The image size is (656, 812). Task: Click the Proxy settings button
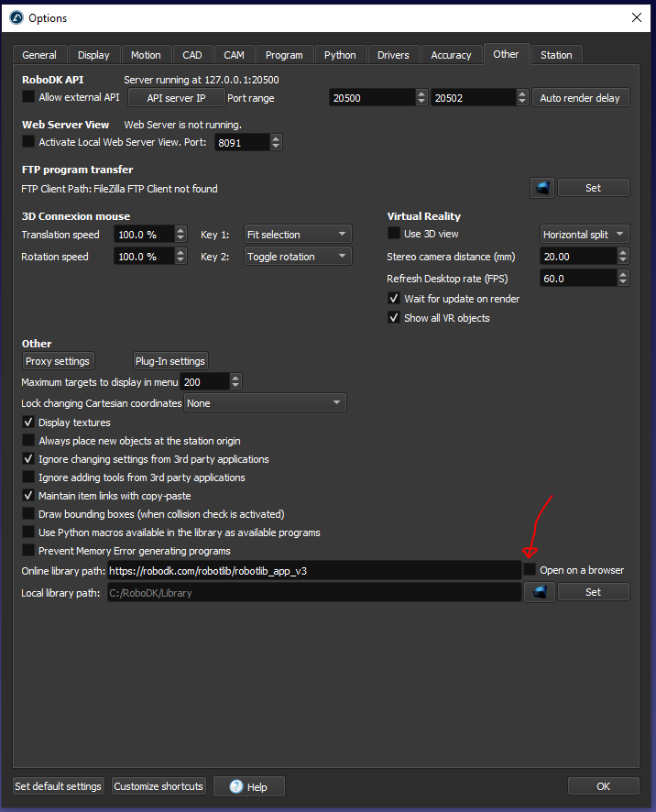pos(57,361)
